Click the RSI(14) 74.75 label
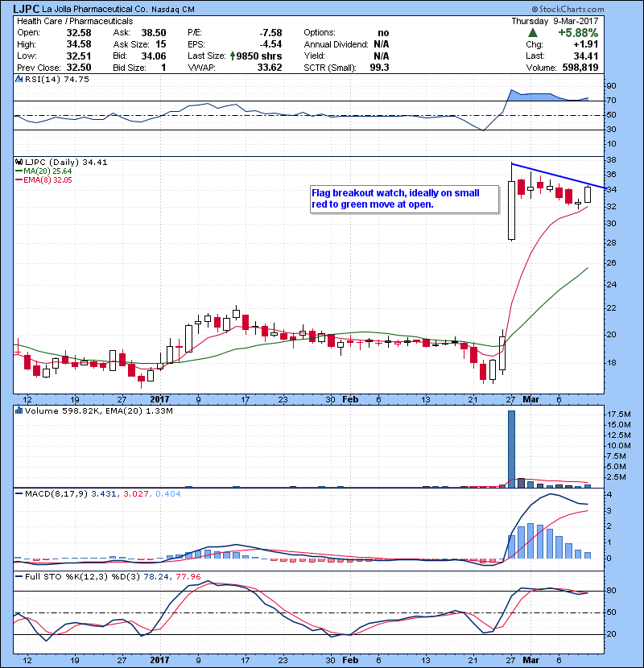This screenshot has width=644, height=668. pos(57,79)
